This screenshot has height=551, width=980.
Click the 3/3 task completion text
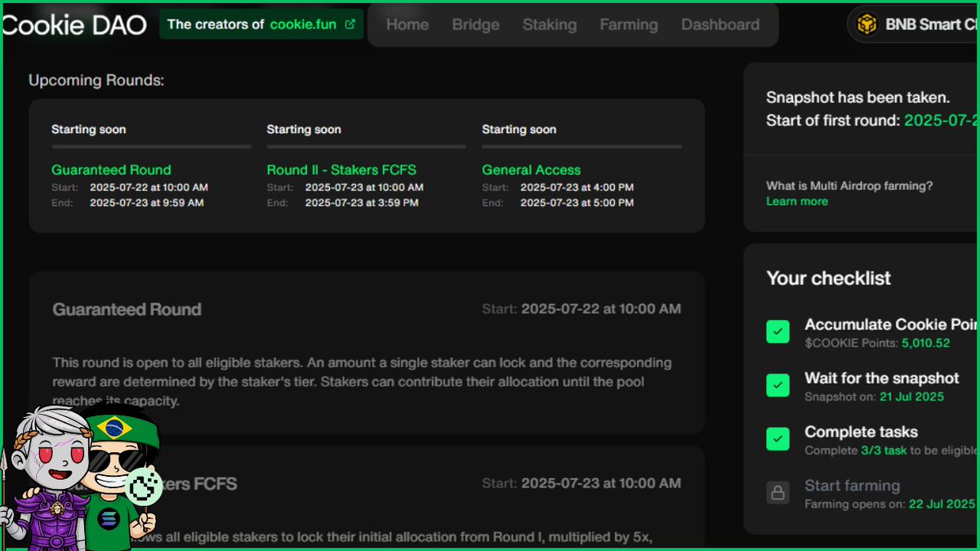coord(884,450)
